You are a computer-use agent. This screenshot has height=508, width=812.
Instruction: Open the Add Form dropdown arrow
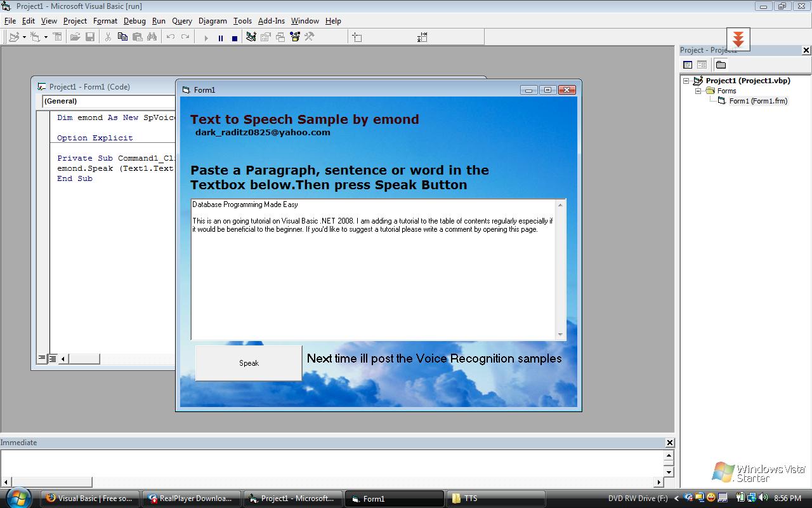click(46, 37)
